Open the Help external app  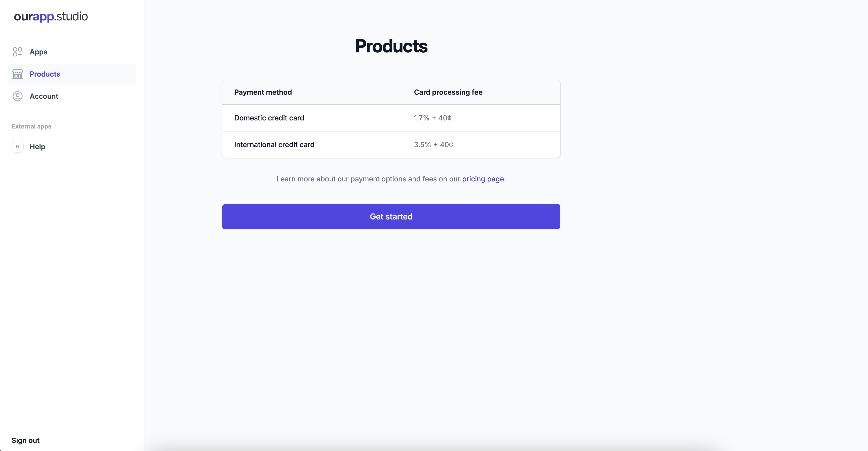71,147
